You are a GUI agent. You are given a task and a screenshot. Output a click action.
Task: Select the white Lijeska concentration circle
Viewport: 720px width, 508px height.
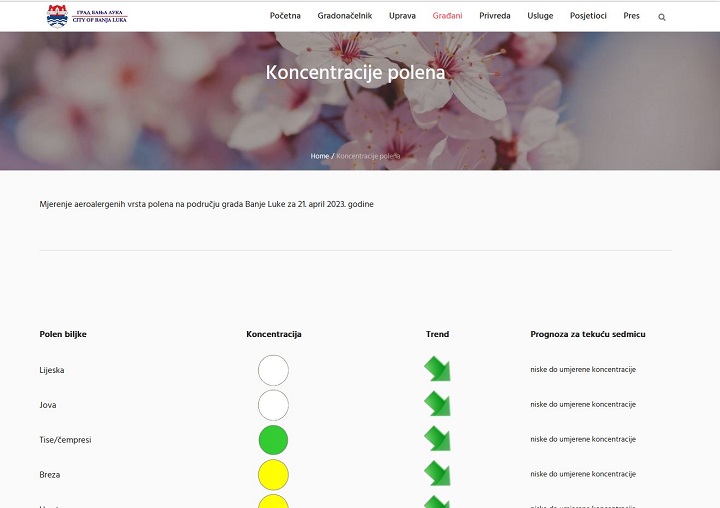pos(273,370)
